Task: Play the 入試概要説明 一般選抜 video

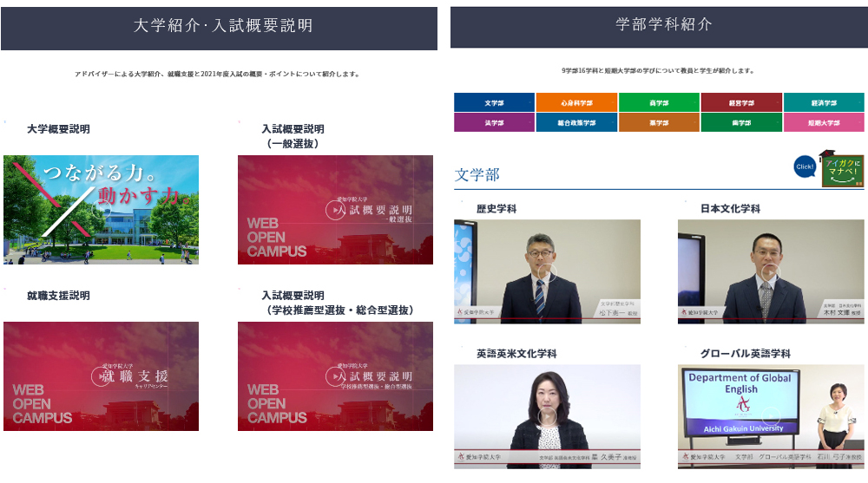Action: [x=335, y=210]
